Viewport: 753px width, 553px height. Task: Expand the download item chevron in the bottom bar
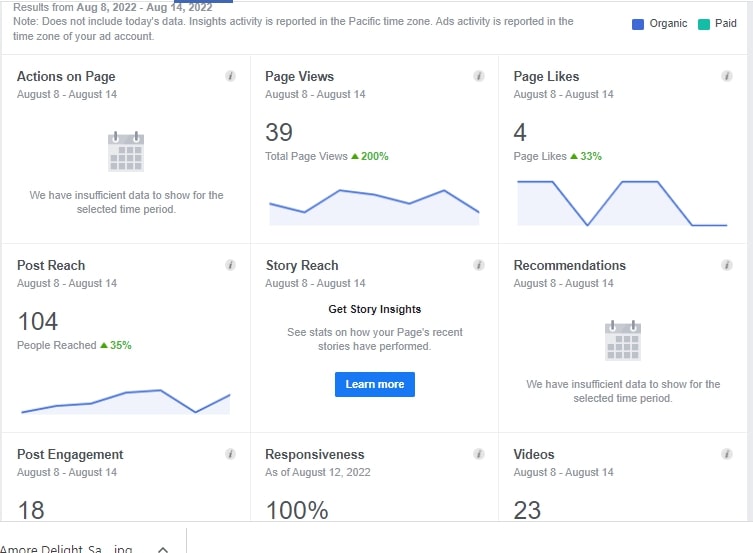coord(163,549)
